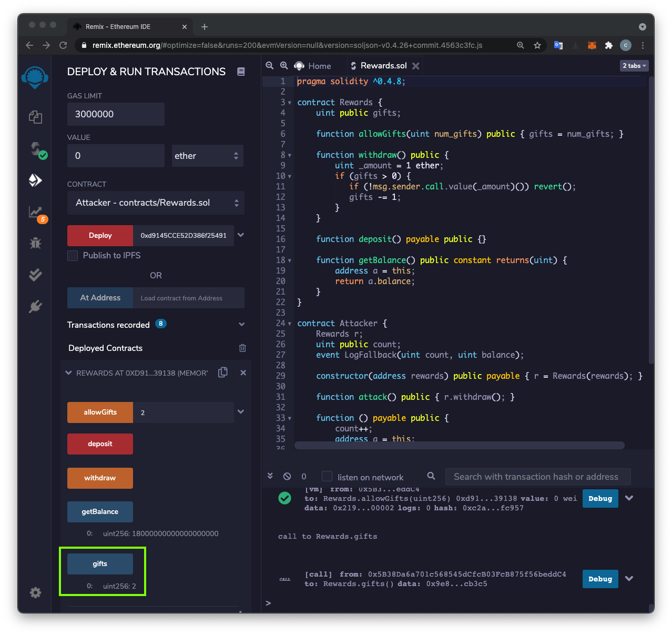Screen dimensions: 672x635
Task: Open the Google Translate extension icon
Action: click(558, 45)
